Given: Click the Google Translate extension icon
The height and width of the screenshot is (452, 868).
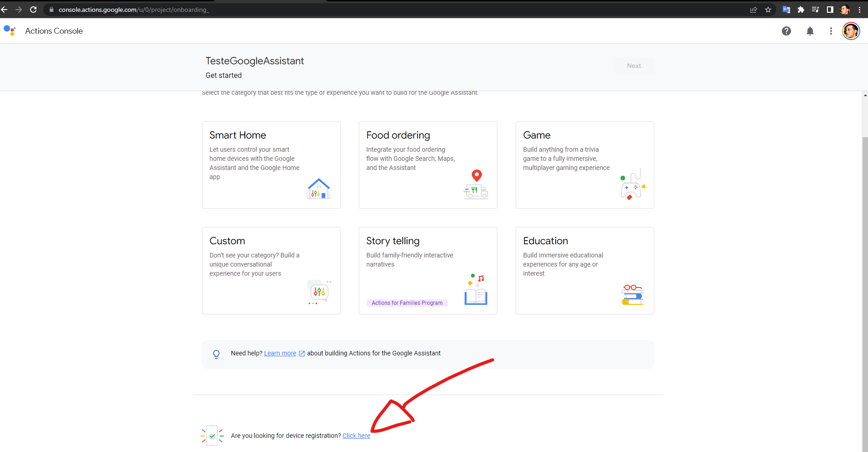Looking at the screenshot, I should (x=786, y=9).
